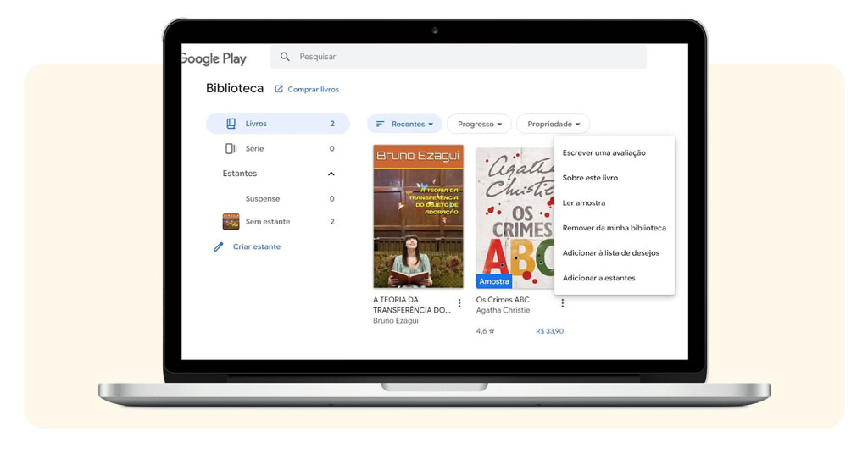Open options menu for Os Crimes ABC

pos(563,303)
